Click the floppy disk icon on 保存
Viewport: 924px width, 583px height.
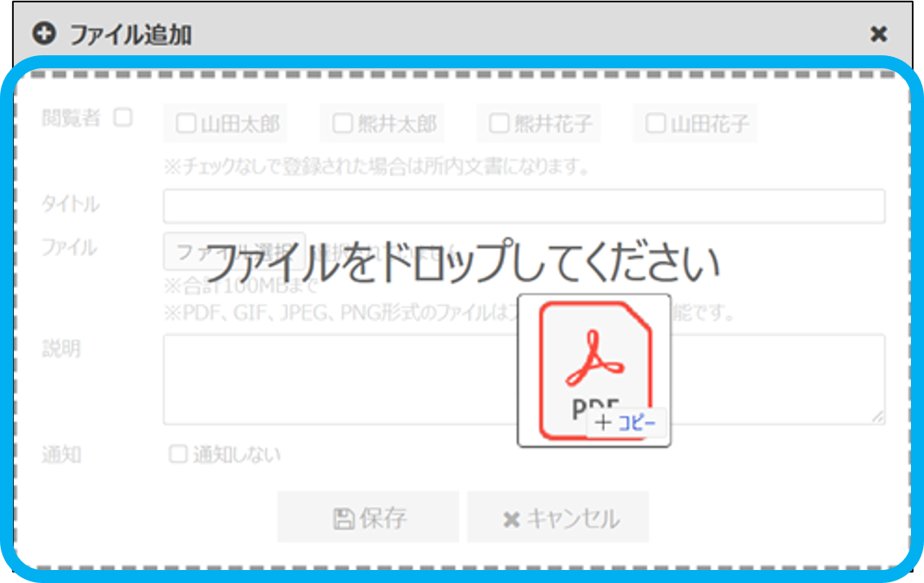tap(344, 518)
